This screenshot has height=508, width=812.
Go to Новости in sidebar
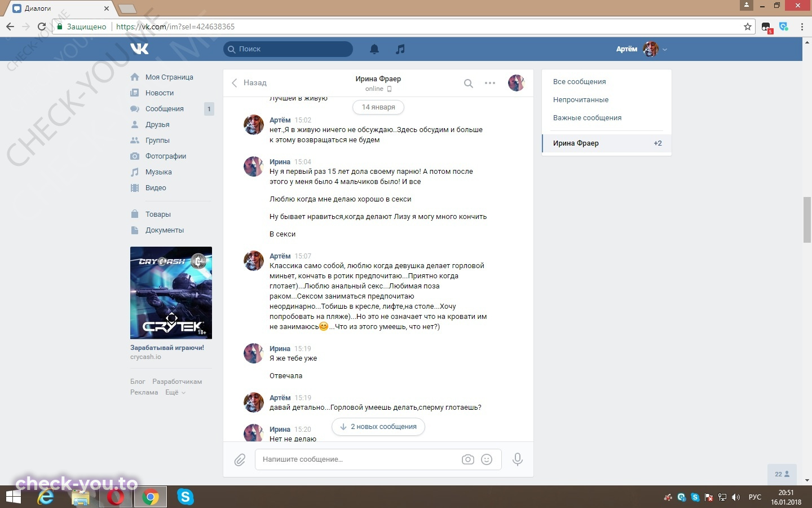[x=160, y=93]
